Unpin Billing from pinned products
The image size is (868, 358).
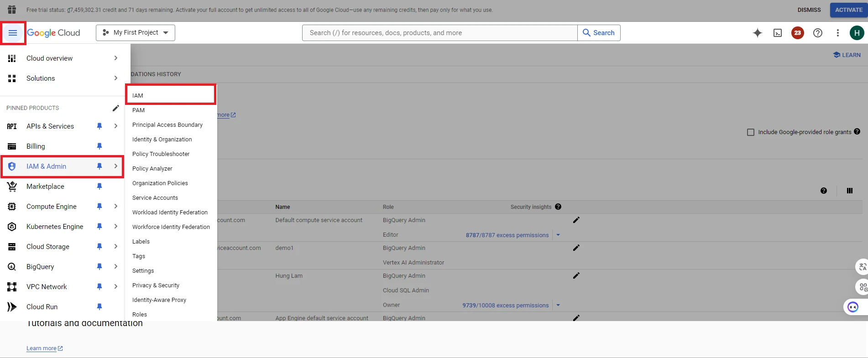coord(99,146)
